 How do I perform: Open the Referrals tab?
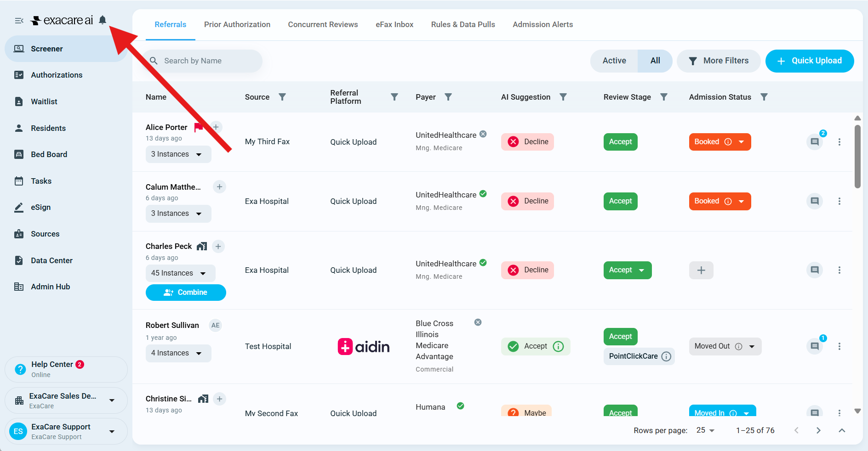tap(171, 24)
